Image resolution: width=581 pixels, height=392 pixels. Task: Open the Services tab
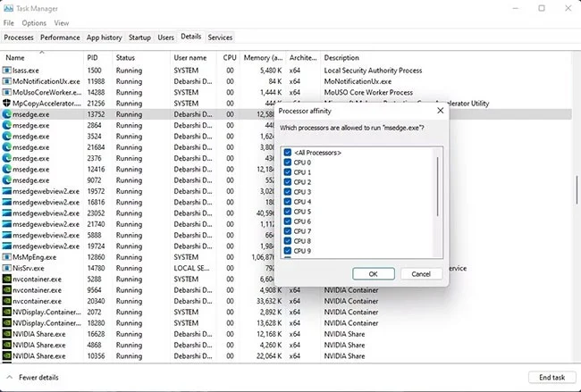click(x=220, y=38)
